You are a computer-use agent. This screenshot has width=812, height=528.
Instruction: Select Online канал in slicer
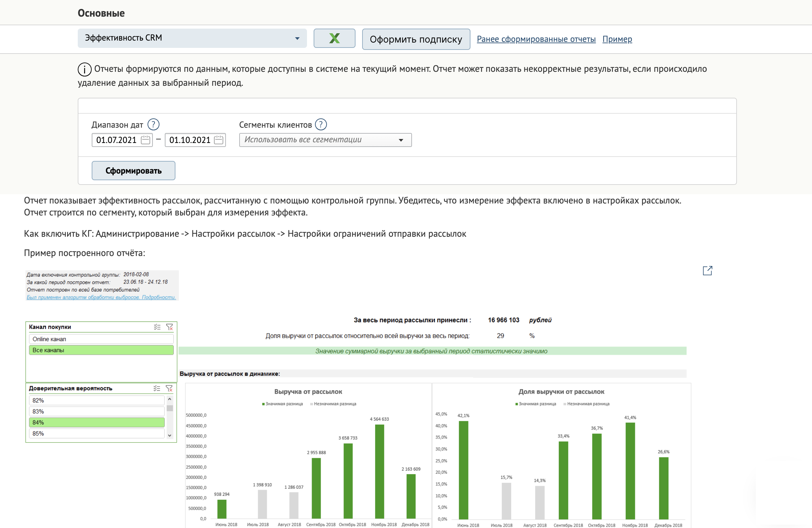click(101, 339)
